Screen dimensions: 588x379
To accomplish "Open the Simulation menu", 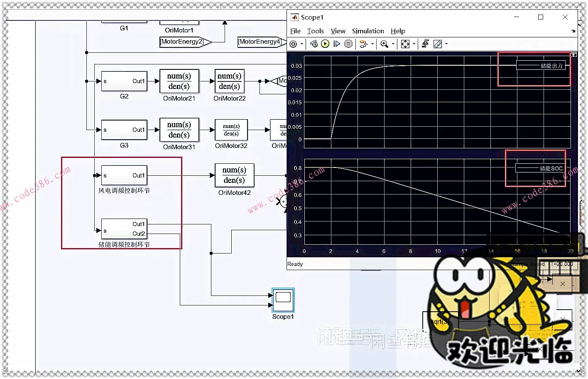I will tap(367, 31).
